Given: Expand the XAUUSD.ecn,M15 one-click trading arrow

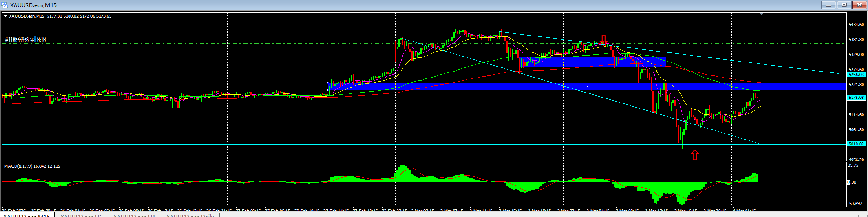Looking at the screenshot, I should tap(5, 16).
